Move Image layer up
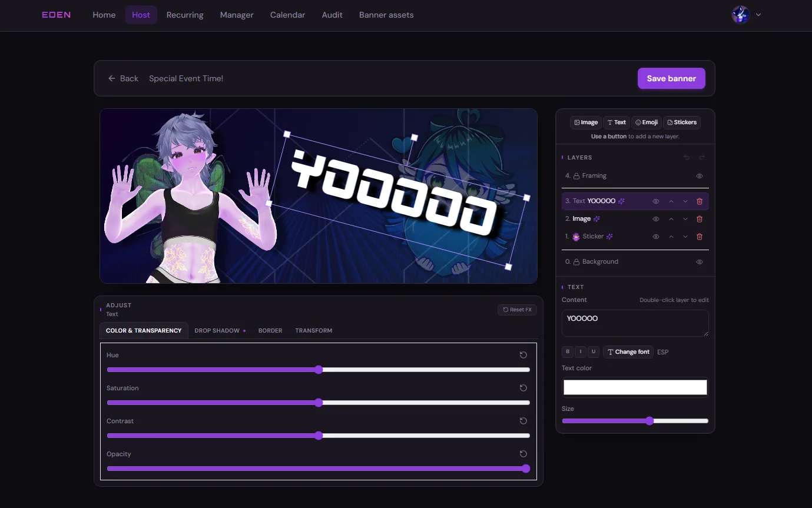Viewport: 812px width, 508px height. click(x=671, y=219)
